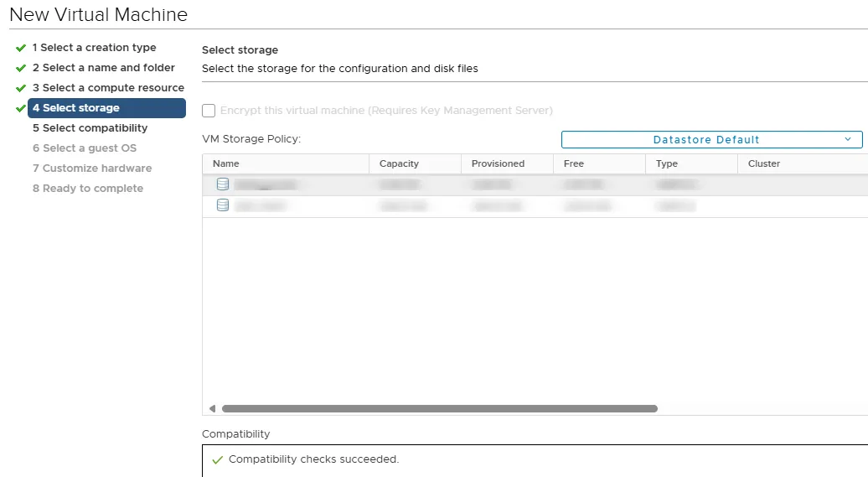Click the first datastore's disk icon
Image resolution: width=868 pixels, height=477 pixels.
pos(222,184)
